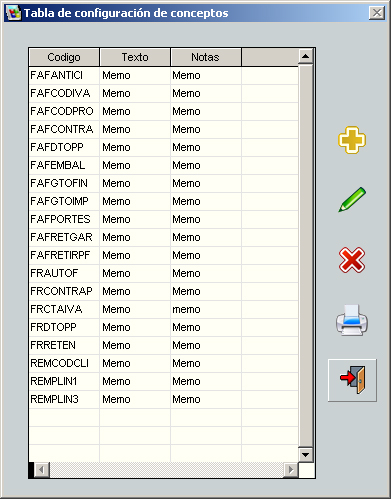Select the FAFGTOFIN code cell
Screen dimensions: 391x499
pyautogui.click(x=64, y=183)
